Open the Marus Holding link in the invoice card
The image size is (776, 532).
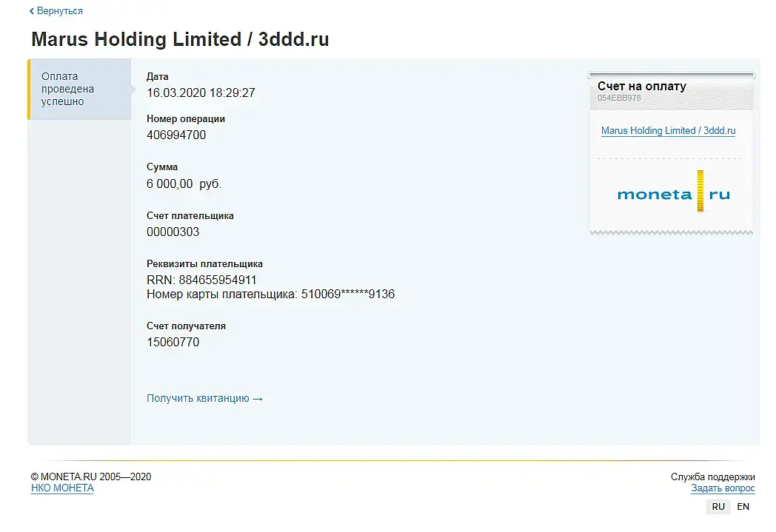pos(668,131)
